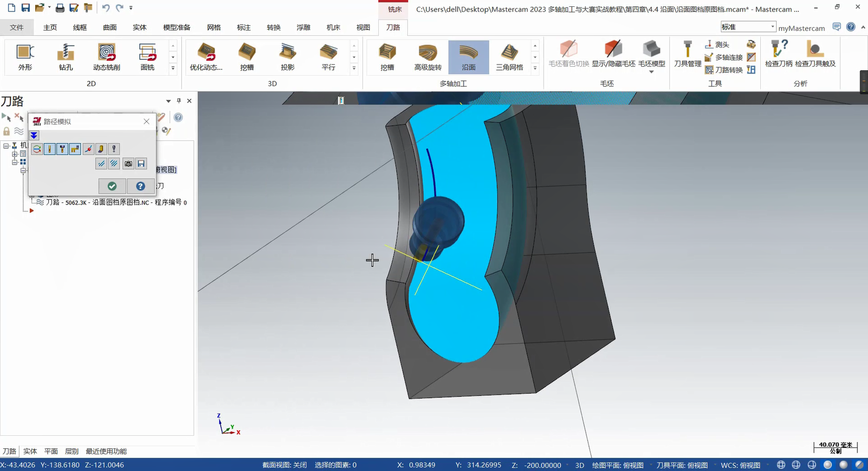Confirm 路径模拟 with green checkmark button
The height and width of the screenshot is (471, 868).
pos(112,186)
